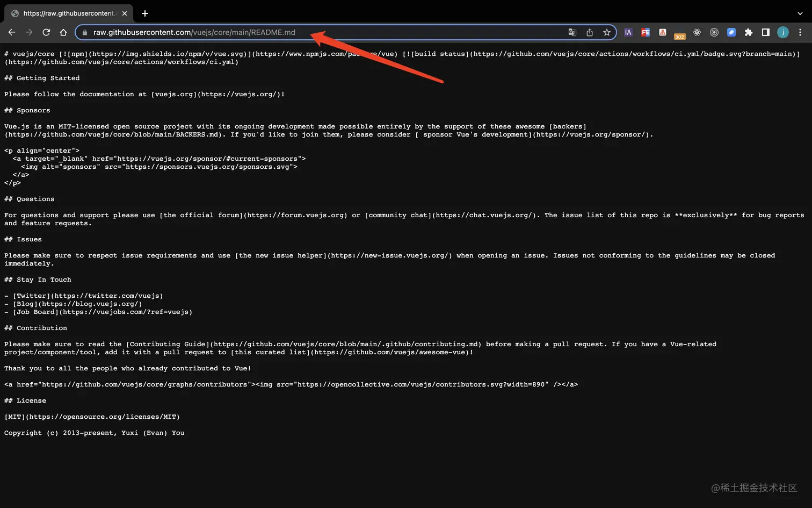This screenshot has width=812, height=508.
Task: Open the concentric circles extension icon
Action: pos(714,32)
